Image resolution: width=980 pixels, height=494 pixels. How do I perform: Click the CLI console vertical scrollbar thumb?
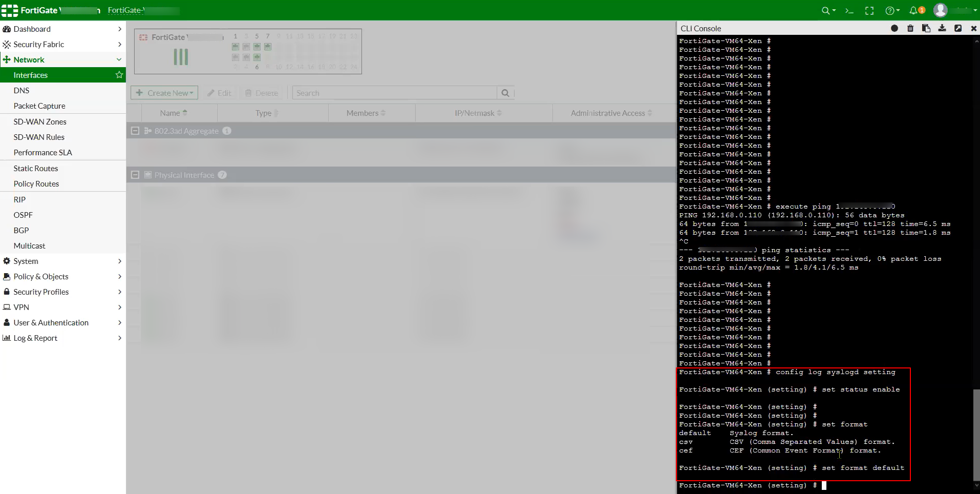click(976, 435)
